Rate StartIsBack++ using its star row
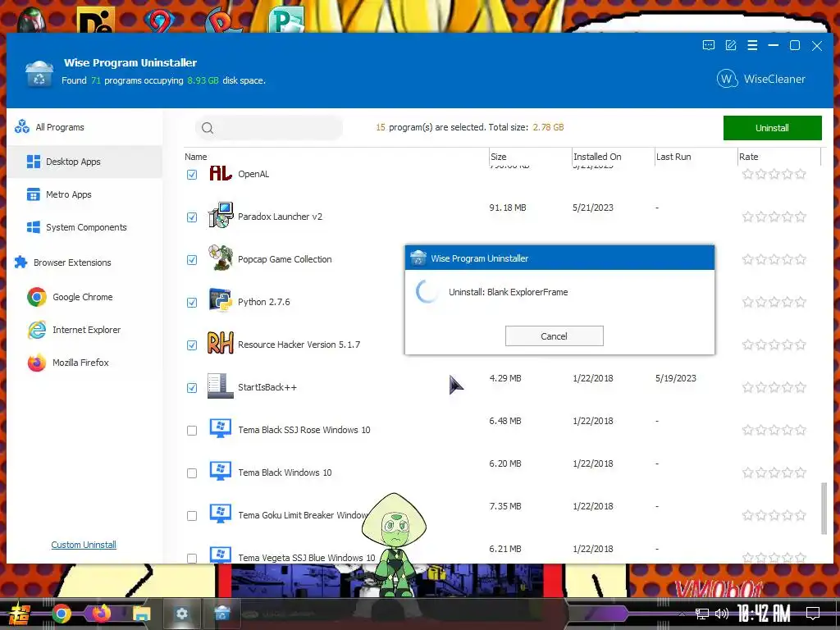Viewport: 840px width, 630px height. [x=774, y=387]
